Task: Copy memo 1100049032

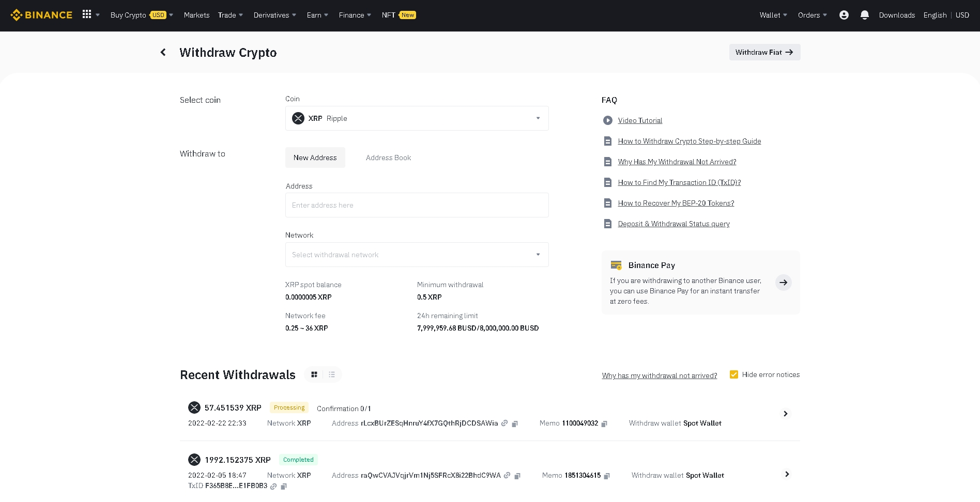Action: 604,423
